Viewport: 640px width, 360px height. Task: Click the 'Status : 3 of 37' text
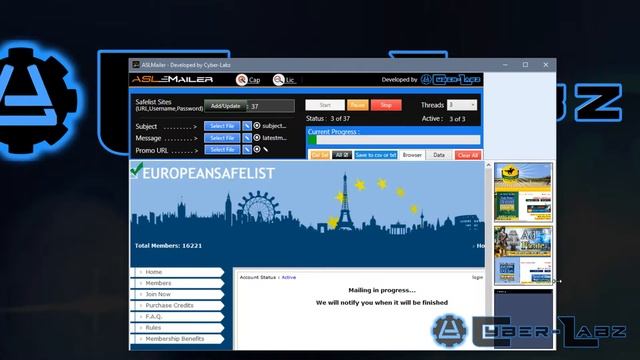point(328,118)
